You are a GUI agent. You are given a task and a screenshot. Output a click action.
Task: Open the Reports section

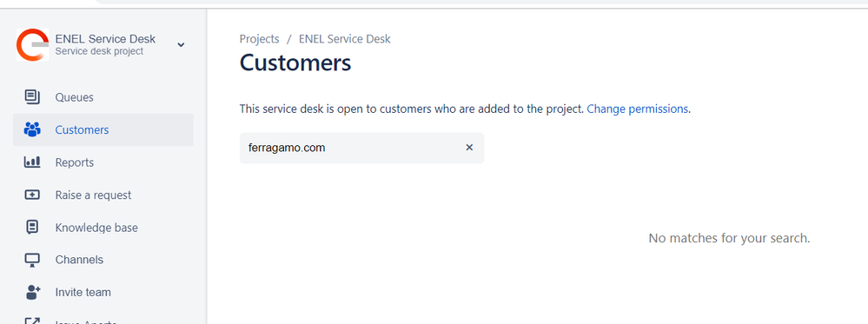point(103,162)
